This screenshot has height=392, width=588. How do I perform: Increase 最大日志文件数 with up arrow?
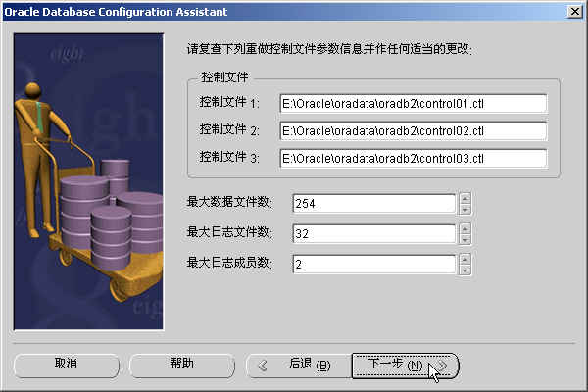(465, 228)
